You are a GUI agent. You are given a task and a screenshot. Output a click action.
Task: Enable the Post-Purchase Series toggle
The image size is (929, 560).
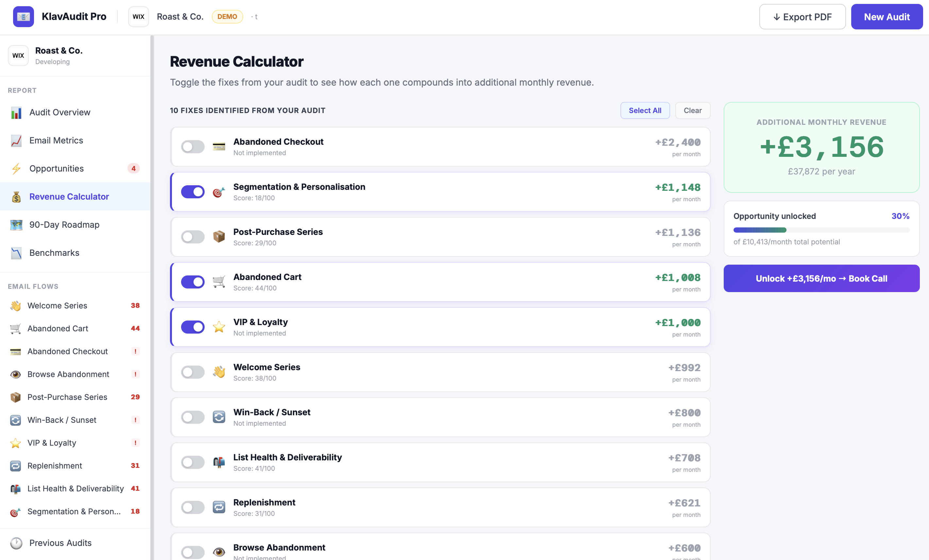click(193, 237)
